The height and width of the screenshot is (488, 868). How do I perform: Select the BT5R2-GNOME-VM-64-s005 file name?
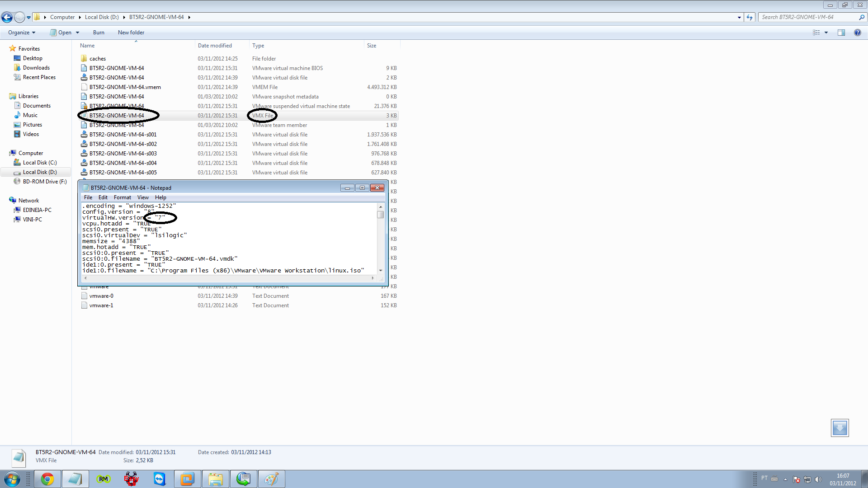point(123,173)
